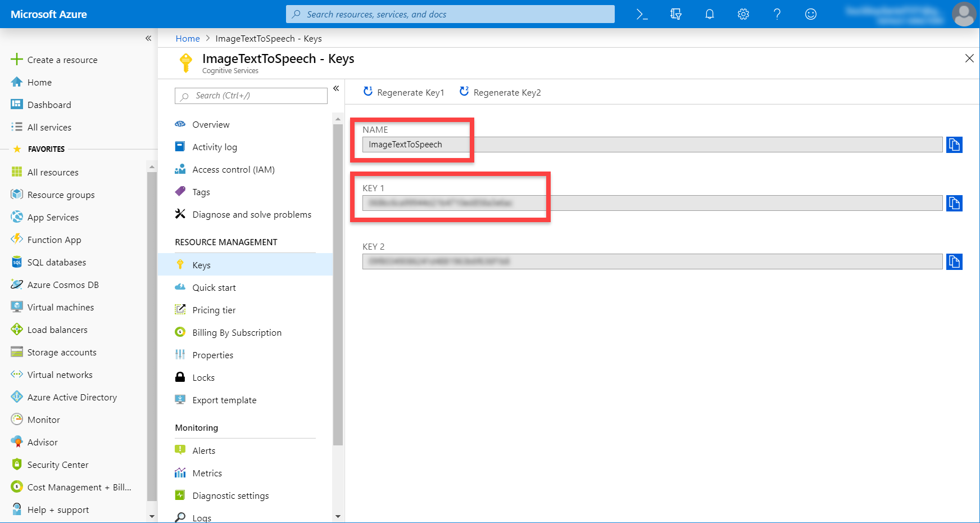Open Virtual networks
Viewport: 980px width, 523px height.
click(x=52, y=375)
